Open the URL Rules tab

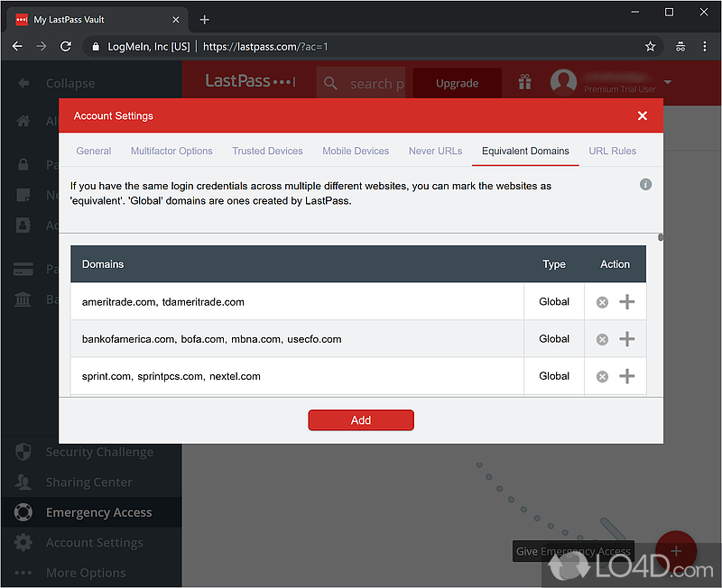click(x=612, y=151)
